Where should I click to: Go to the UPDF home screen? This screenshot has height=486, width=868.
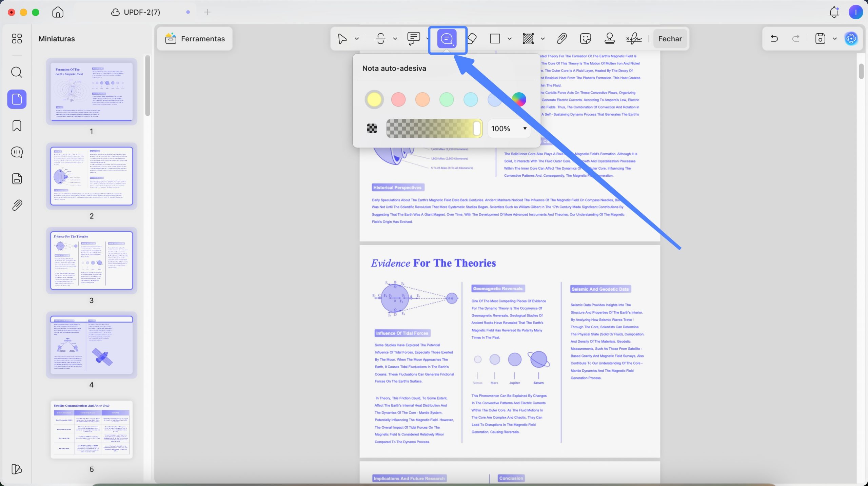click(x=58, y=12)
